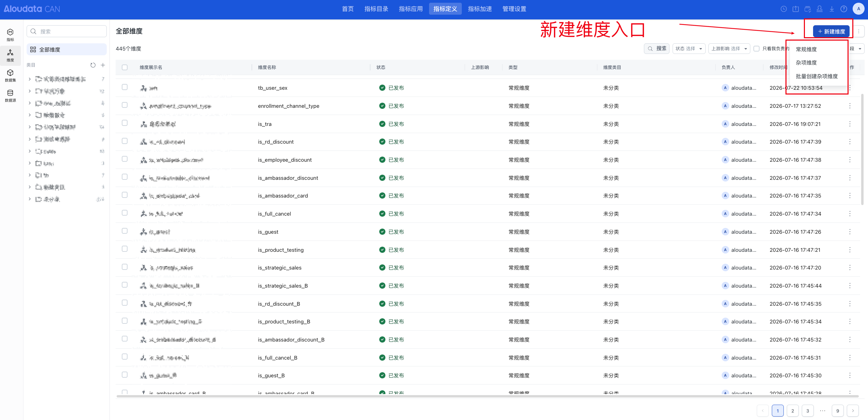This screenshot has width=868, height=420.
Task: Check the tb_user_sex row checkbox
Action: (125, 87)
